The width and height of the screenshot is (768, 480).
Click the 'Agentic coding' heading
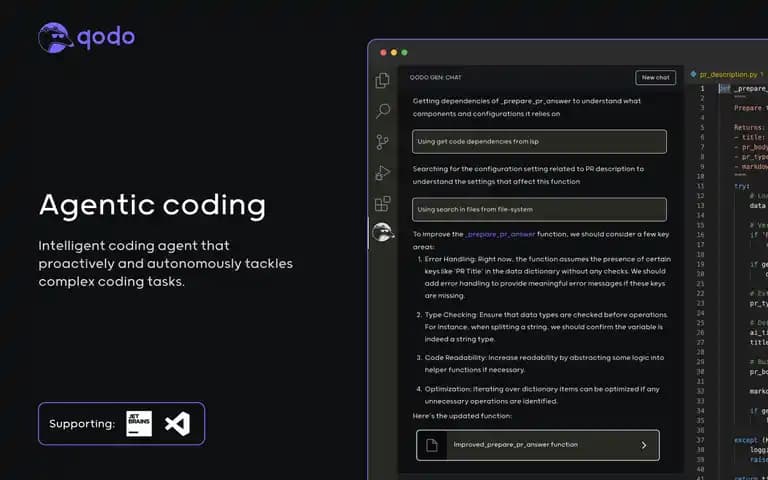click(x=152, y=205)
